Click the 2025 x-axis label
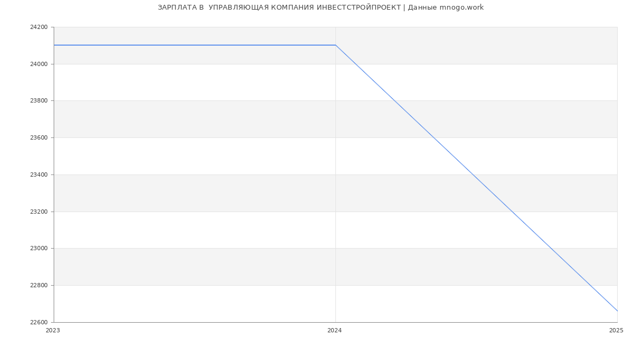 click(x=616, y=331)
